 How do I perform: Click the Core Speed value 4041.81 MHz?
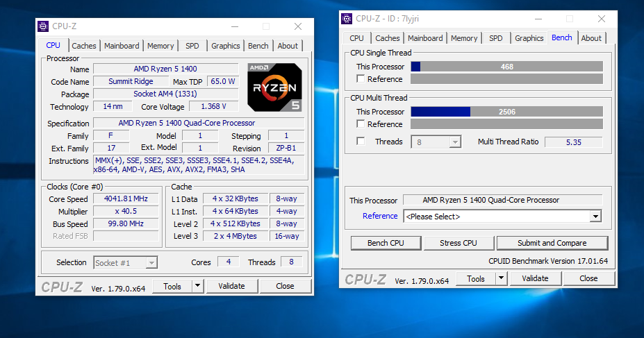tap(126, 198)
